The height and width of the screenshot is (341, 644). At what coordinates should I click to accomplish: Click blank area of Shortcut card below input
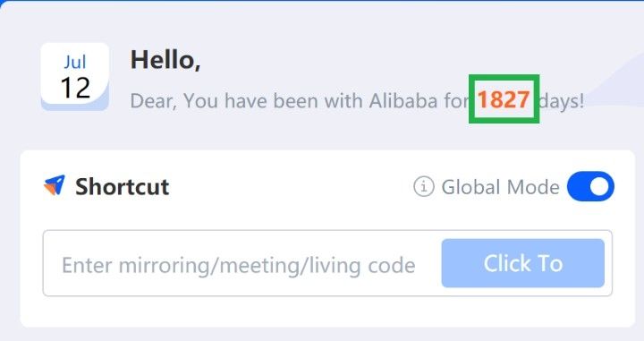[327, 311]
